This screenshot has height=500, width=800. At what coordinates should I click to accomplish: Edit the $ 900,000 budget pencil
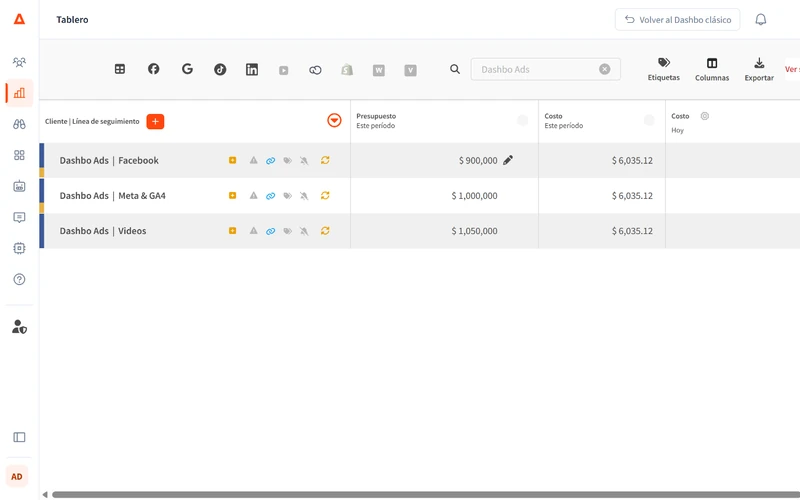coord(508,160)
